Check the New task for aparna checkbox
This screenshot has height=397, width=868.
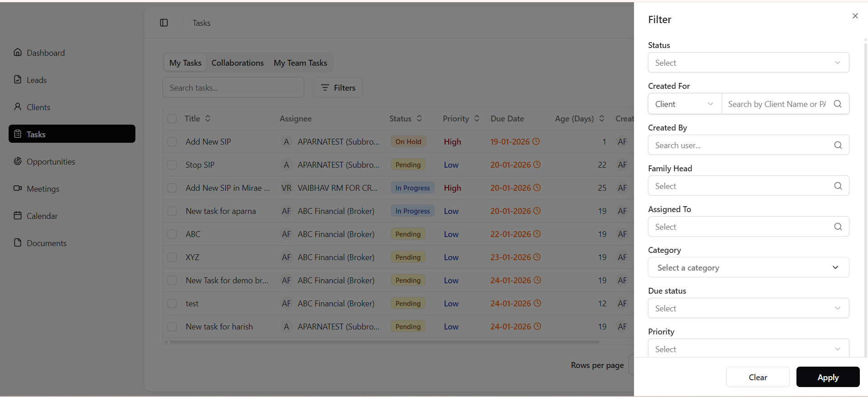tap(172, 211)
